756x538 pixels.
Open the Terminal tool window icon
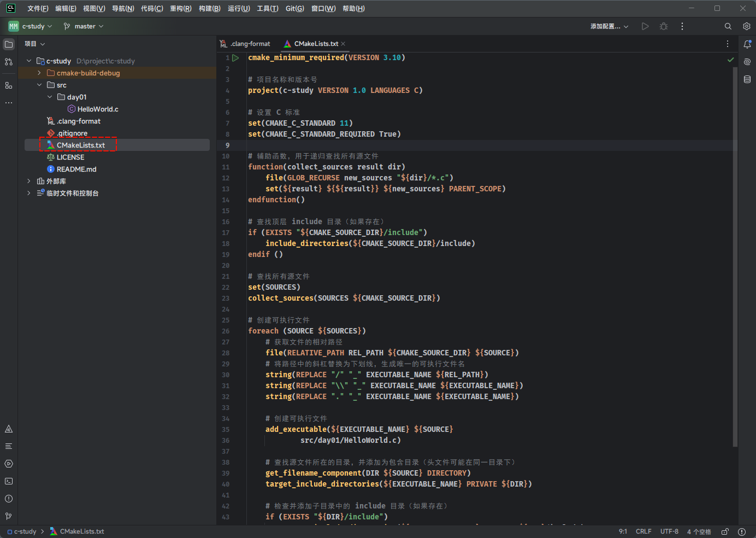tap(9, 481)
